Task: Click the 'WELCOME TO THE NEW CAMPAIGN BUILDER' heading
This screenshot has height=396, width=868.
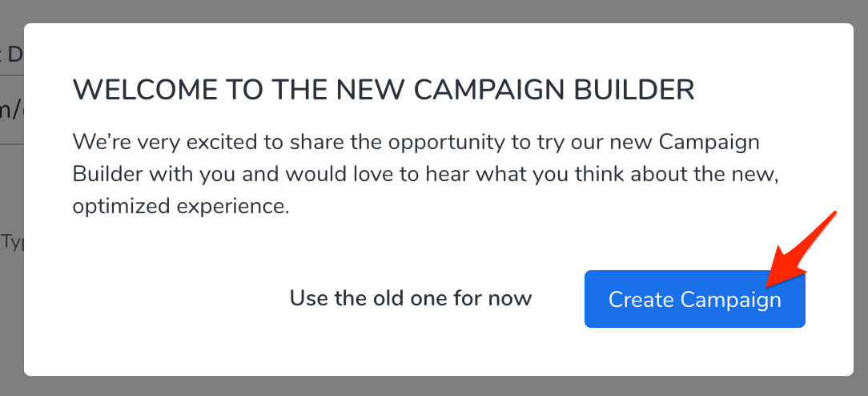Action: (383, 90)
